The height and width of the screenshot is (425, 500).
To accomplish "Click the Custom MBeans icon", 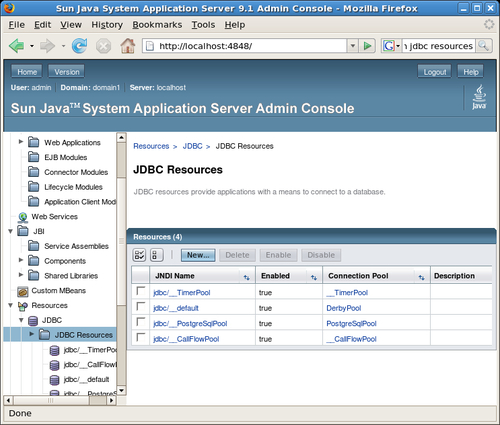I will [23, 291].
